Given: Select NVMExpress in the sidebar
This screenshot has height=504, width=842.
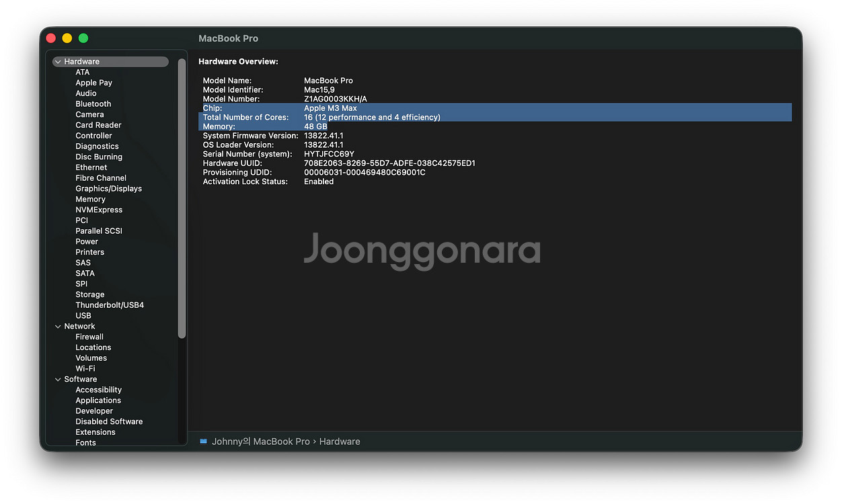Looking at the screenshot, I should pyautogui.click(x=98, y=210).
